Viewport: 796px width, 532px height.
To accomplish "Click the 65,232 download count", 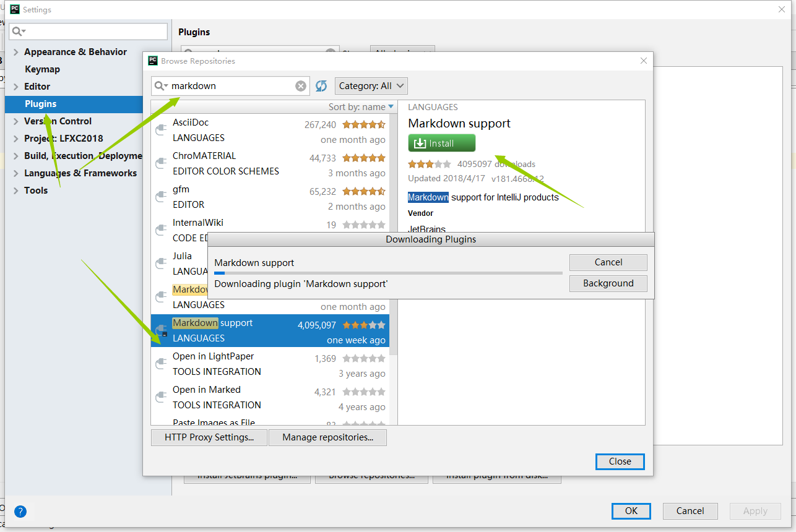I will click(x=322, y=192).
